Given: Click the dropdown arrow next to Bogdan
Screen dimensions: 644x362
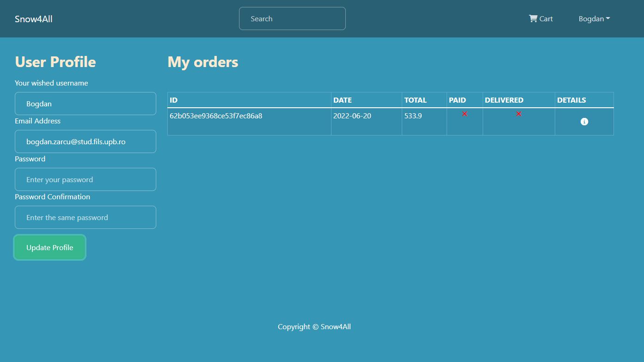Looking at the screenshot, I should point(608,18).
